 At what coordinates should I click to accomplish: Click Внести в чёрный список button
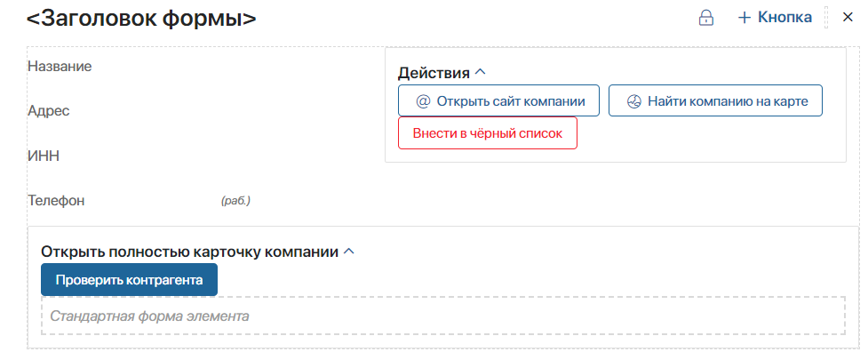pos(488,133)
